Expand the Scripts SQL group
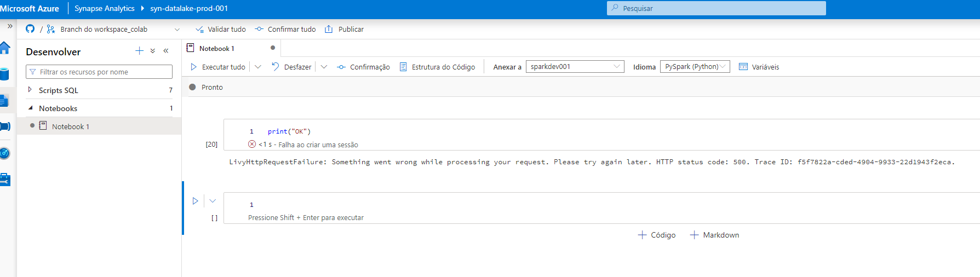 tap(30, 89)
